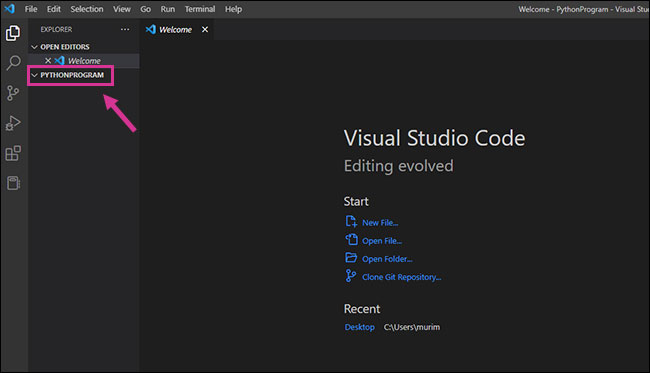Open the Explorer view in activity bar
This screenshot has height=373, width=650.
(x=13, y=33)
